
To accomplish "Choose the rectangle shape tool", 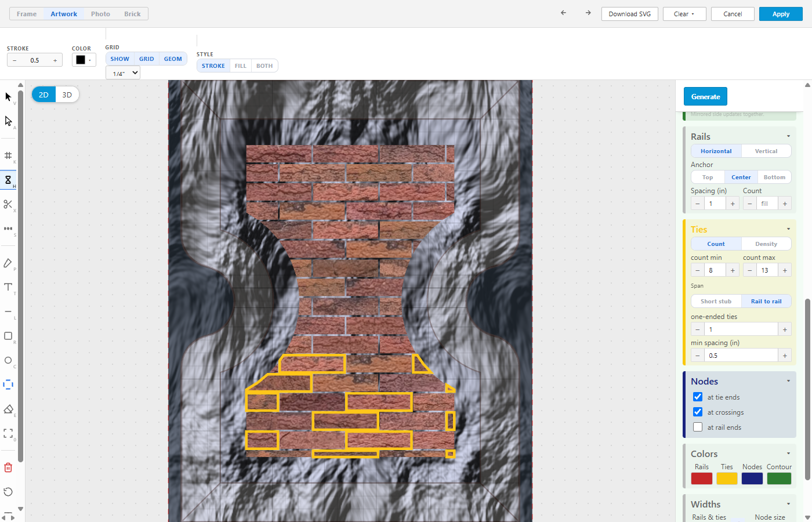I will 8,336.
